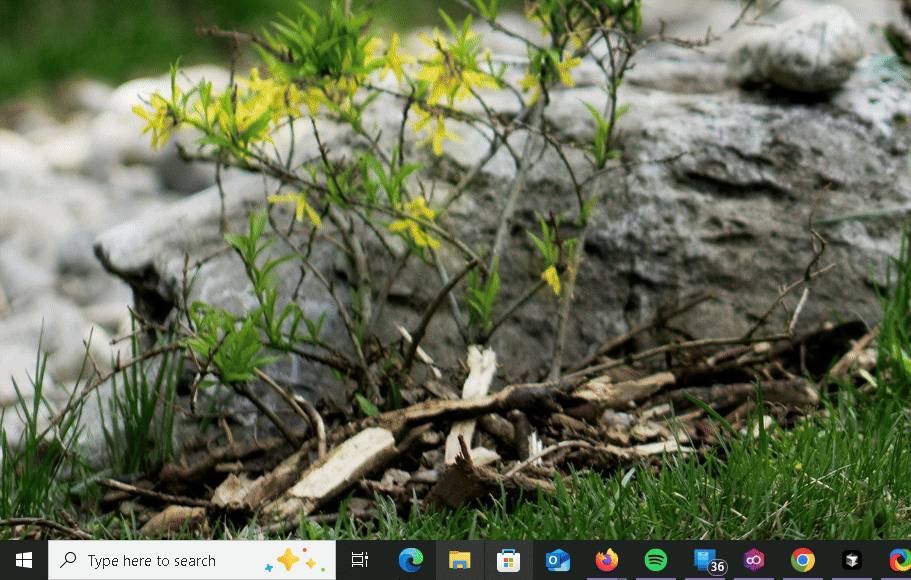Switch to Google Chrome on the taskbar

(803, 560)
